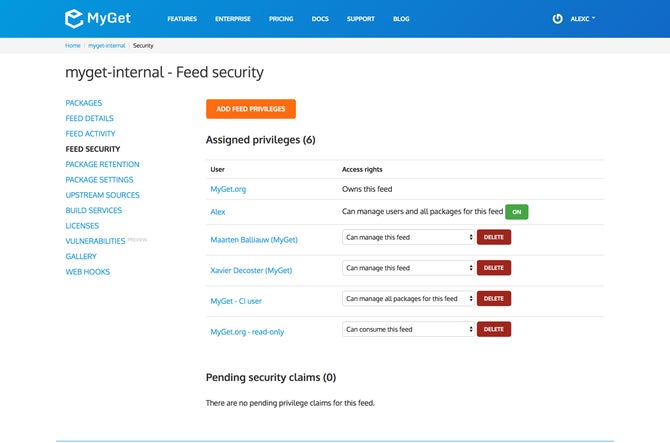
Task: Click the Add Feed Privileges button
Action: coord(251,109)
